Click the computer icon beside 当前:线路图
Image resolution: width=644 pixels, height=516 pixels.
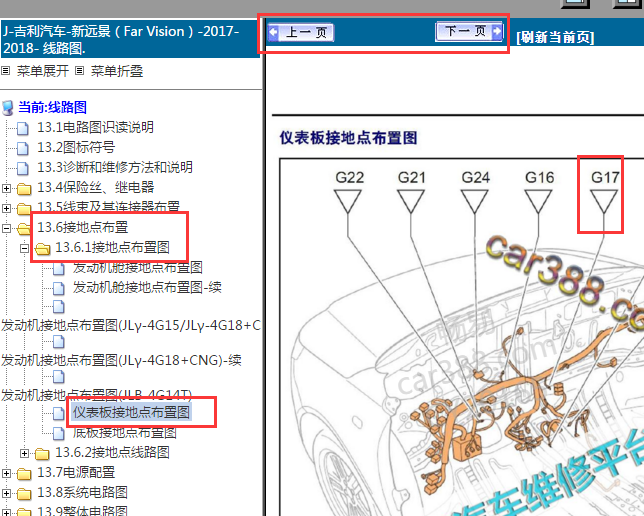click(x=8, y=108)
